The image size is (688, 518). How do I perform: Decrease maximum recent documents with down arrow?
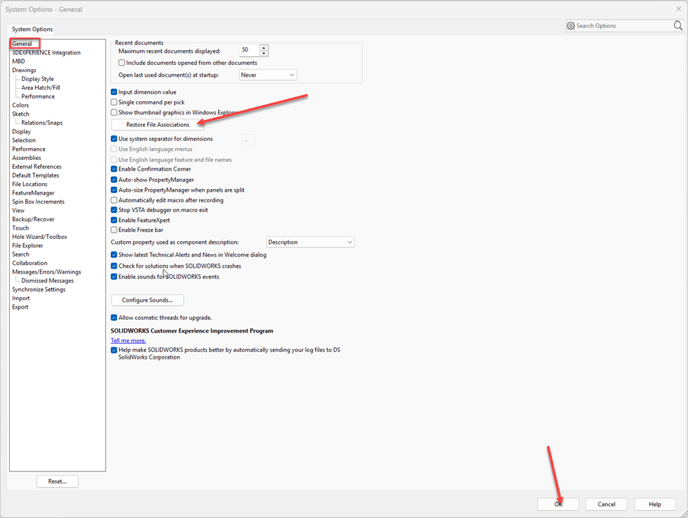click(x=264, y=53)
